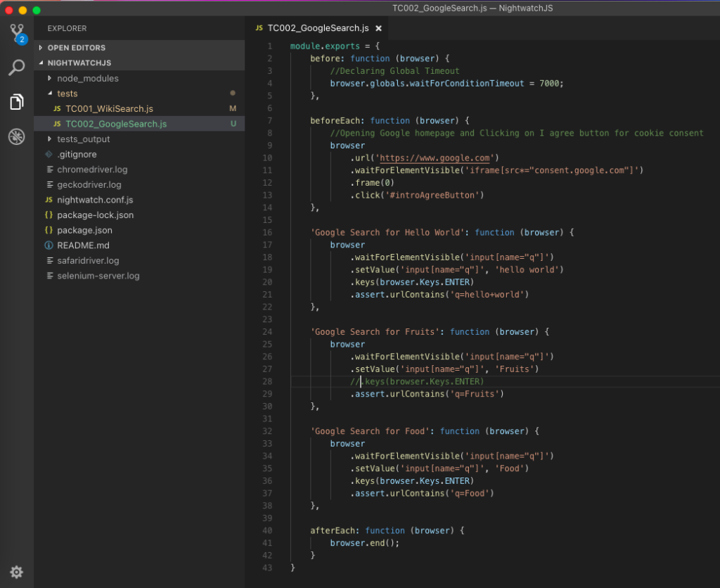This screenshot has width=720, height=588.
Task: Click 'Google Search for Fruits' test name
Action: click(x=375, y=332)
